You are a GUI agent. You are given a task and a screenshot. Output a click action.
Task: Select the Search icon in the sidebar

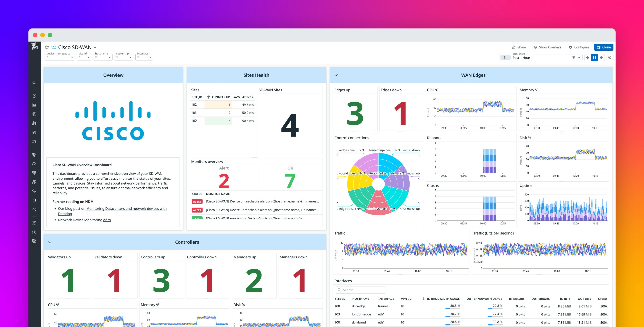pyautogui.click(x=34, y=83)
